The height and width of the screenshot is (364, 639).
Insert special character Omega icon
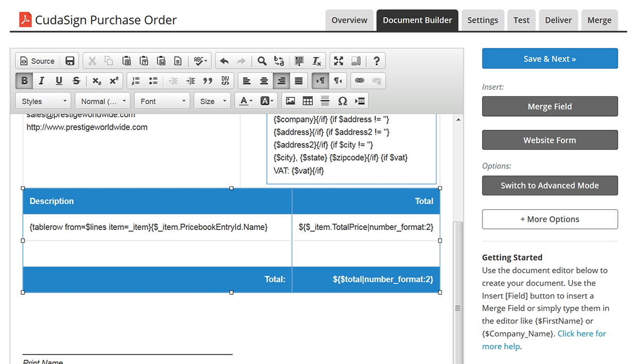tap(342, 101)
